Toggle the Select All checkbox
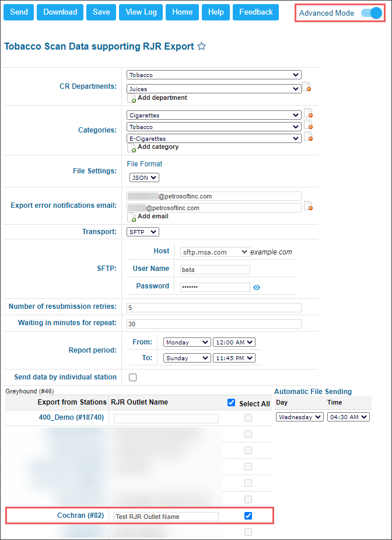The height and width of the screenshot is (540, 392). [231, 403]
